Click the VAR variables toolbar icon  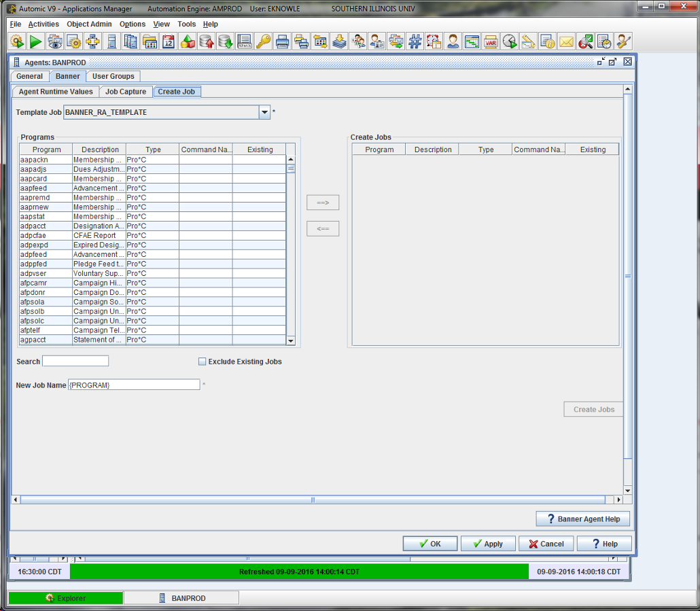491,42
